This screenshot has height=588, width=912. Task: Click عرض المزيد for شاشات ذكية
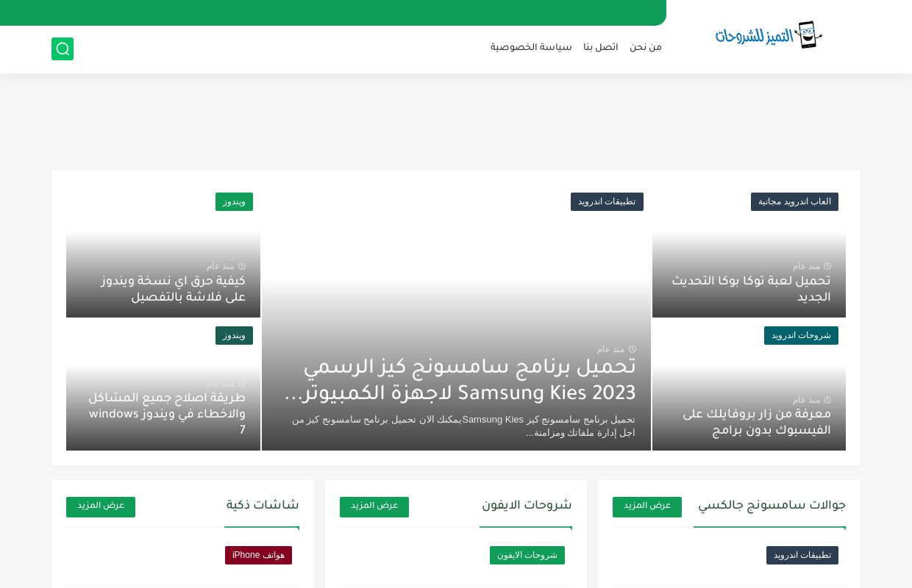tap(101, 506)
